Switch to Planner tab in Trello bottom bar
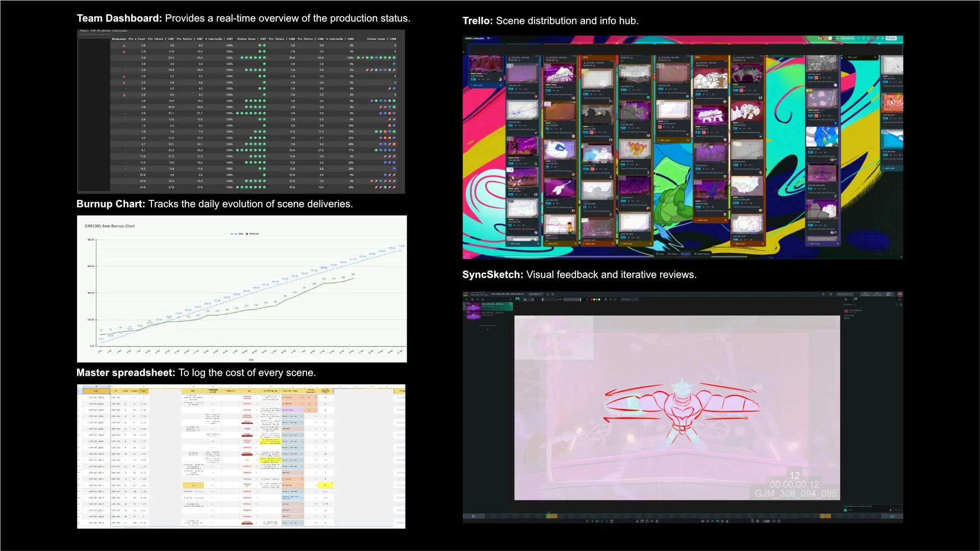The height and width of the screenshot is (551, 980). pyautogui.click(x=673, y=254)
